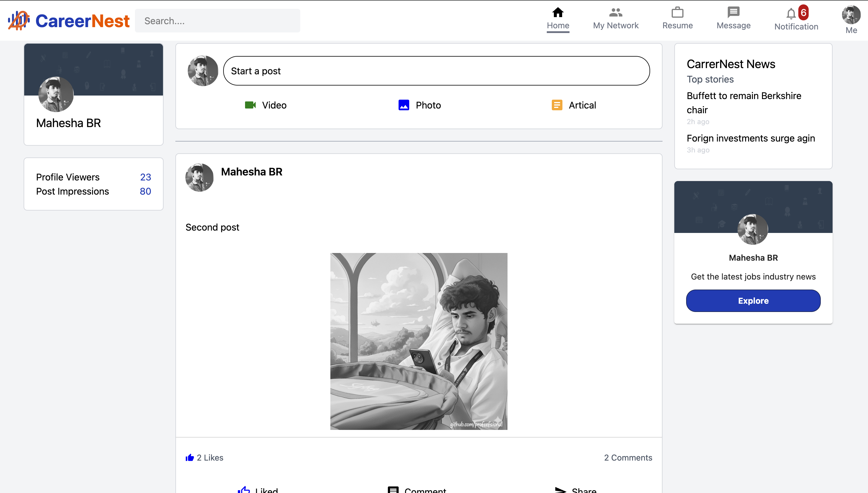This screenshot has width=868, height=493.
Task: Open the Message chat icon
Action: [733, 13]
